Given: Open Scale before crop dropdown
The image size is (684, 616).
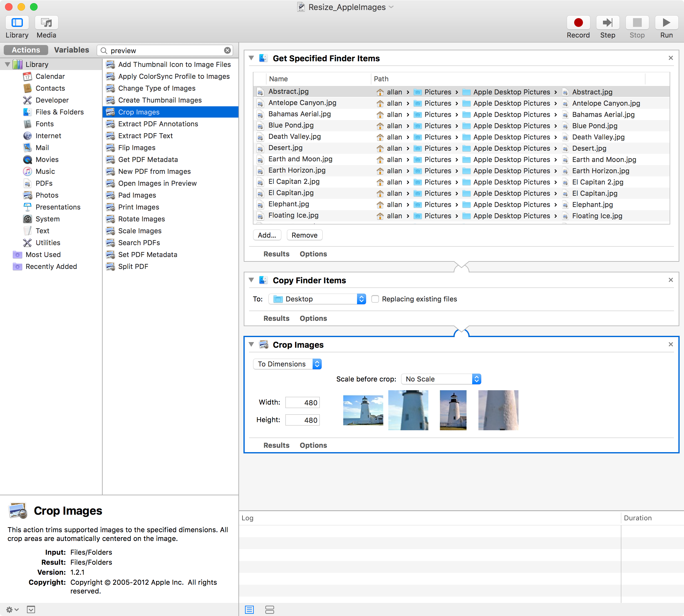Looking at the screenshot, I should pos(441,379).
